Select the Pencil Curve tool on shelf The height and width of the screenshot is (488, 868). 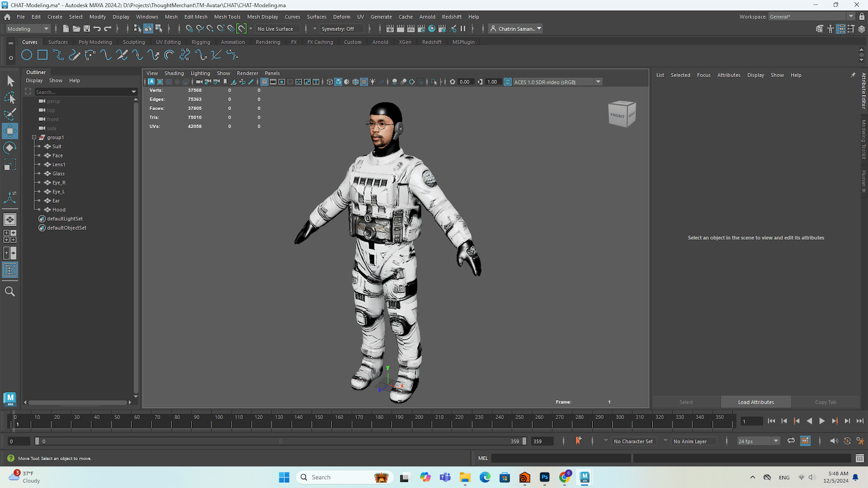(74, 55)
